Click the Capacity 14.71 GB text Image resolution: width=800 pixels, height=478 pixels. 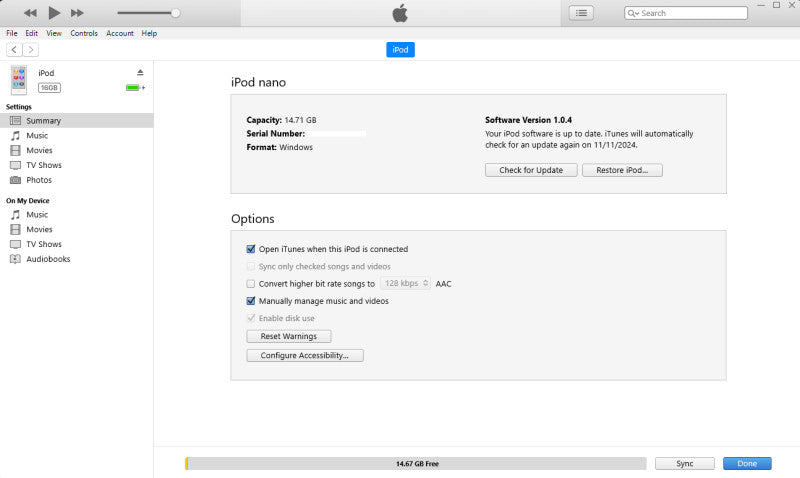click(281, 120)
